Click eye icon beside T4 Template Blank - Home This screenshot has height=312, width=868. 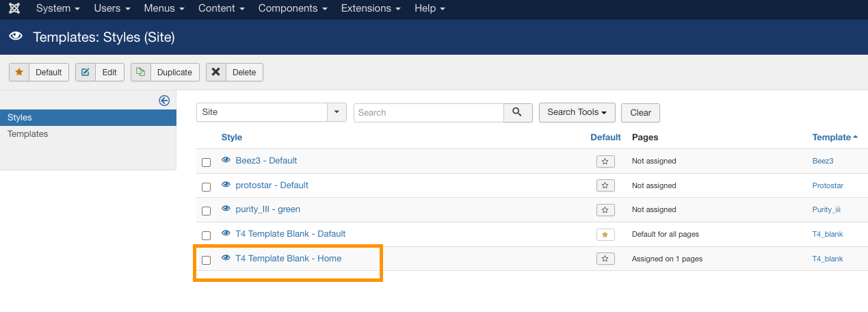tap(226, 258)
